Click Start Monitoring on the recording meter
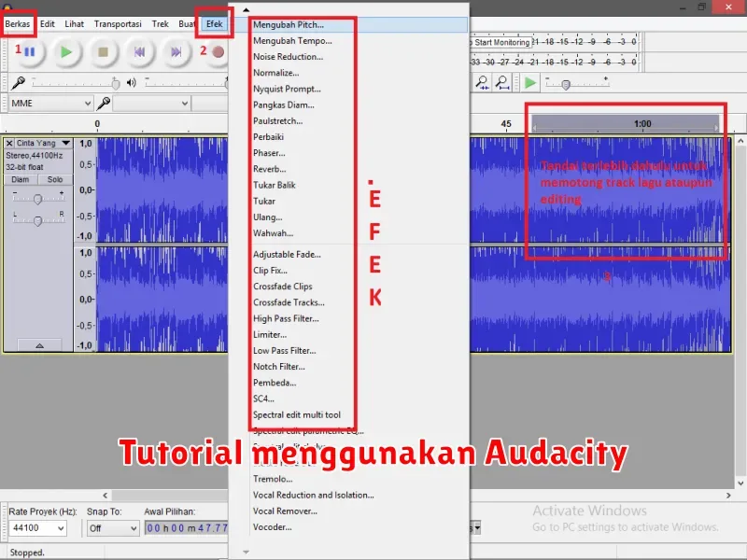Viewport: 747px width, 560px height. pos(500,42)
